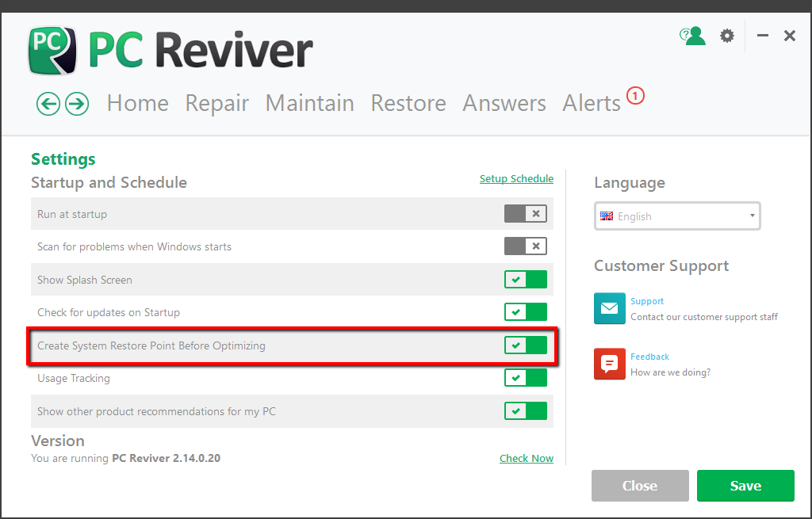Click the Startup and Schedule heading
This screenshot has width=812, height=519.
[x=109, y=183]
